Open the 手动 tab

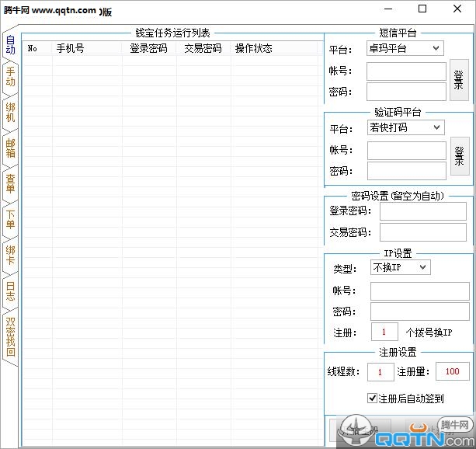point(10,77)
